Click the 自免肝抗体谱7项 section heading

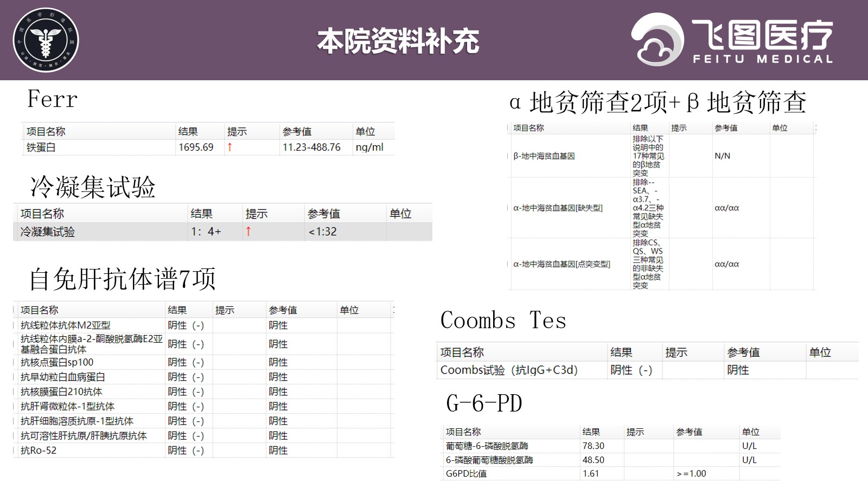click(x=123, y=279)
